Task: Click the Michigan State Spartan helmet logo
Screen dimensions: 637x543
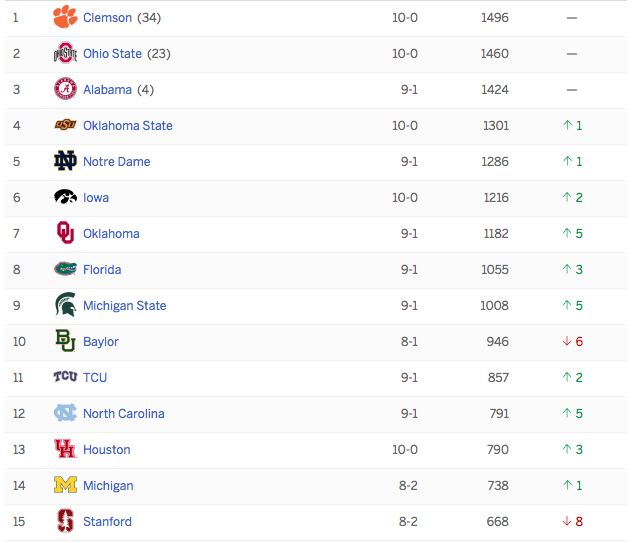Action: [x=65, y=305]
